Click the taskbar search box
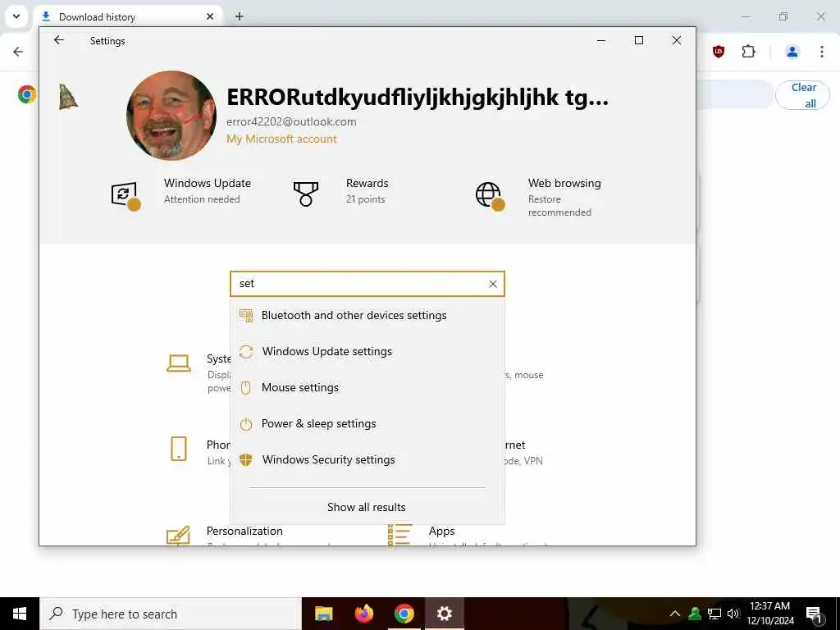The height and width of the screenshot is (630, 840). click(171, 614)
